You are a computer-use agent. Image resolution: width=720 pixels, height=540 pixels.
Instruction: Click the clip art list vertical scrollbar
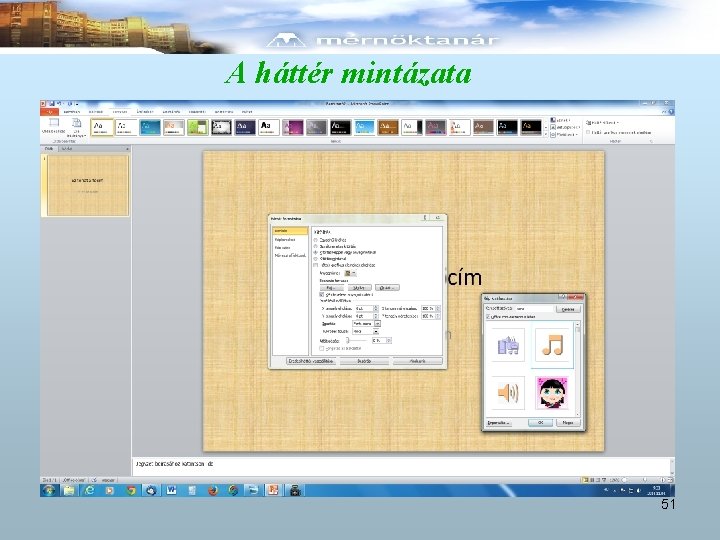[578, 369]
